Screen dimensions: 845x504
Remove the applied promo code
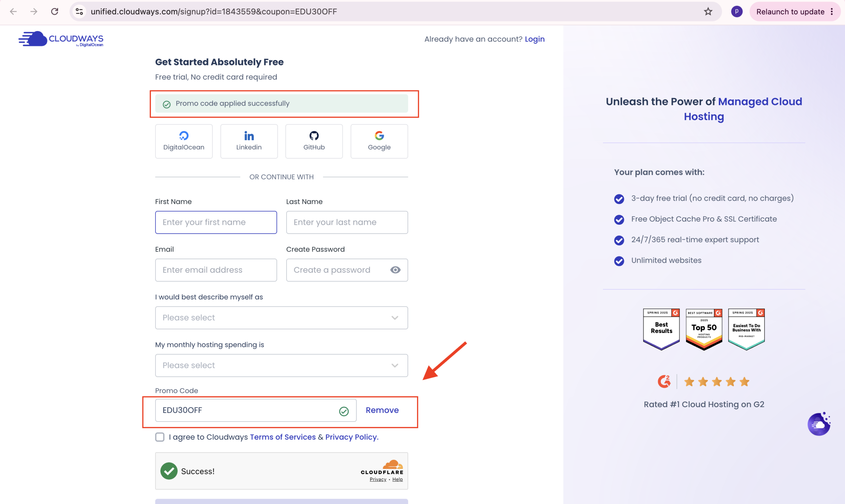[x=382, y=410]
